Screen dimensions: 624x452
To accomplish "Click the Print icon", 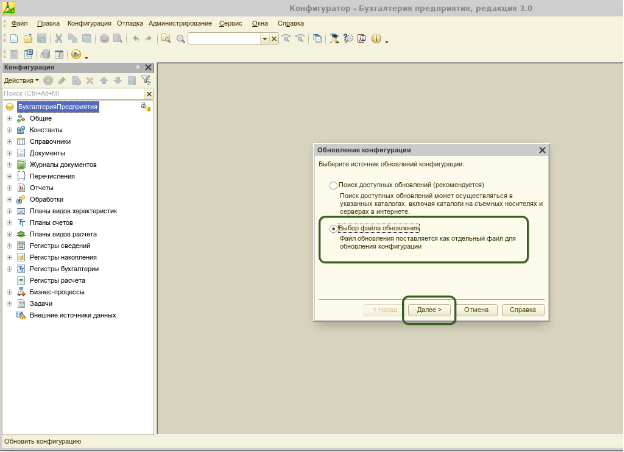I will point(104,39).
